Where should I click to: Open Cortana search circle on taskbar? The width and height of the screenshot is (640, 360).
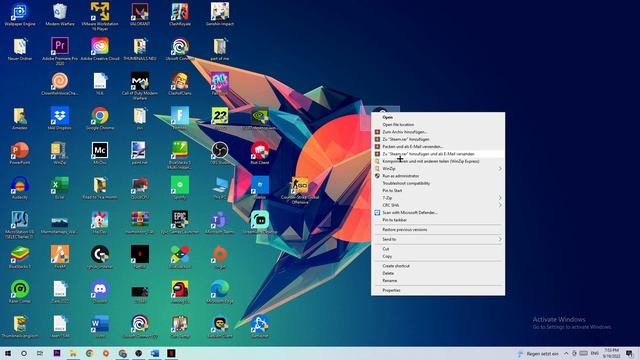tap(24, 353)
